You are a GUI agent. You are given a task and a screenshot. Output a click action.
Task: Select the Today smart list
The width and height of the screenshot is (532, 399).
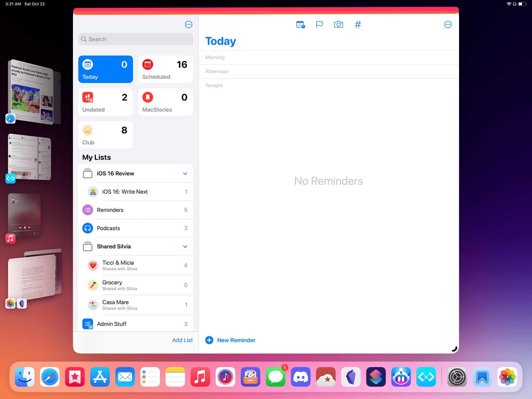[x=106, y=69]
